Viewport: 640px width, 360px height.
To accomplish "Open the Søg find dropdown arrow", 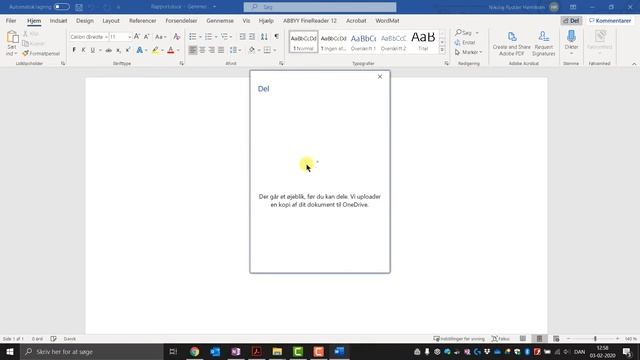I will click(x=477, y=33).
